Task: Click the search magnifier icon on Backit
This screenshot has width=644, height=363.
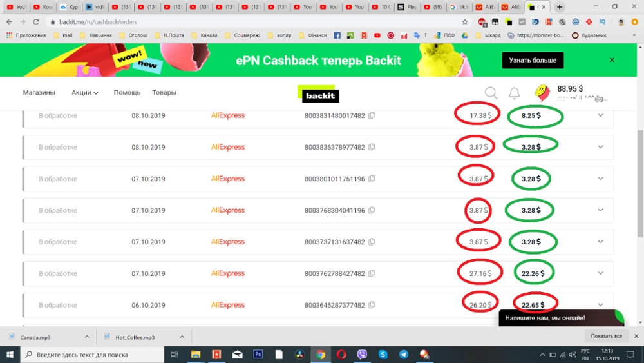Action: [x=491, y=93]
